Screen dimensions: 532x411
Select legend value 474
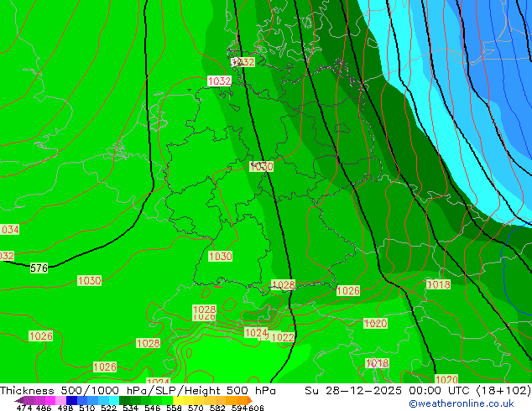(x=24, y=408)
